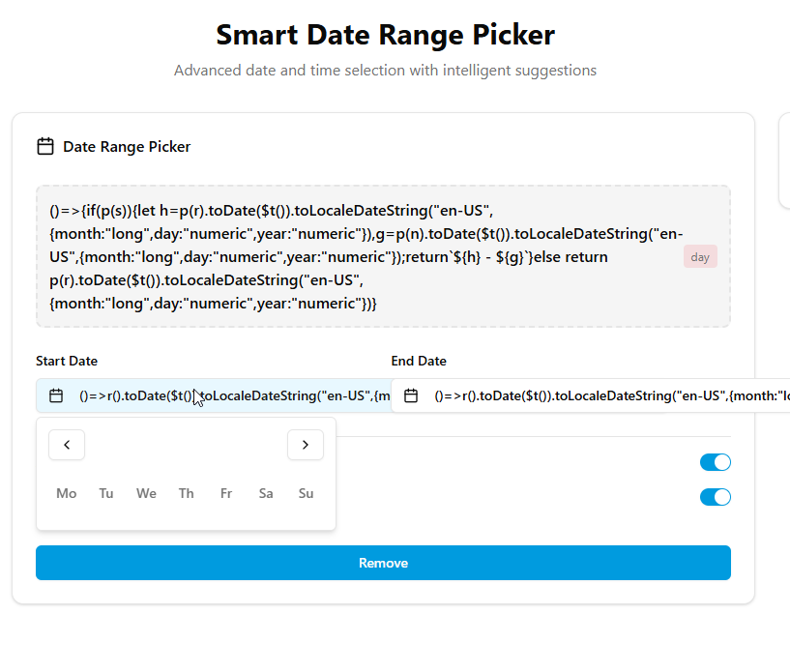Viewport: 790px width, 672px height.
Task: Select the Tu weekday column header
Action: pyautogui.click(x=106, y=494)
